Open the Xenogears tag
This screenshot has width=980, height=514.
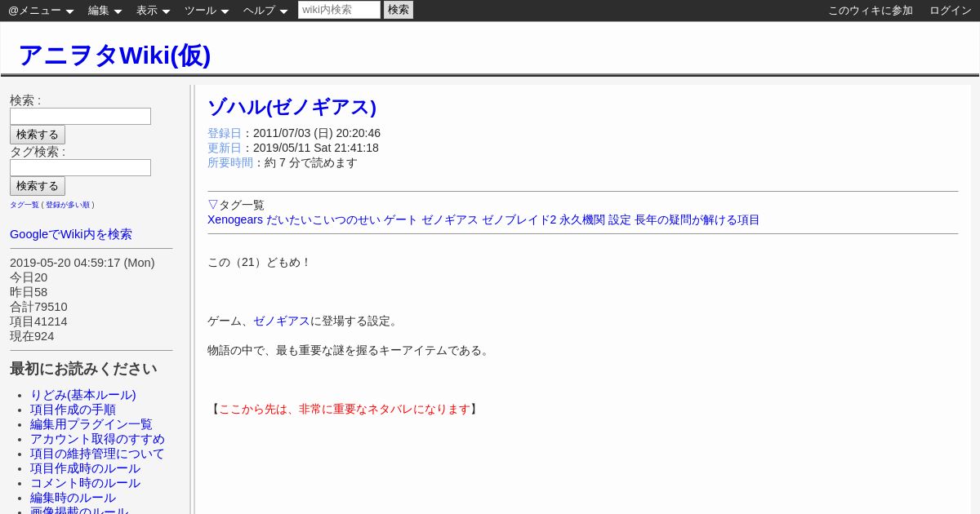coord(235,219)
